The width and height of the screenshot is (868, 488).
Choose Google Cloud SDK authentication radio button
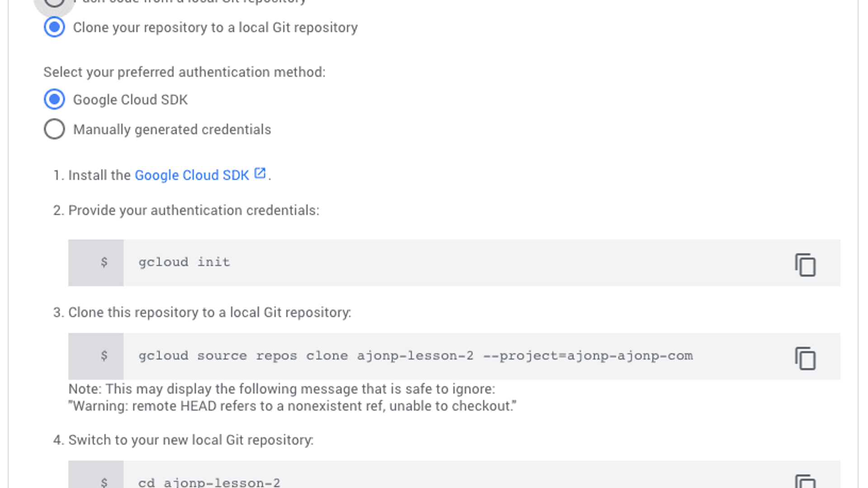pos(54,99)
